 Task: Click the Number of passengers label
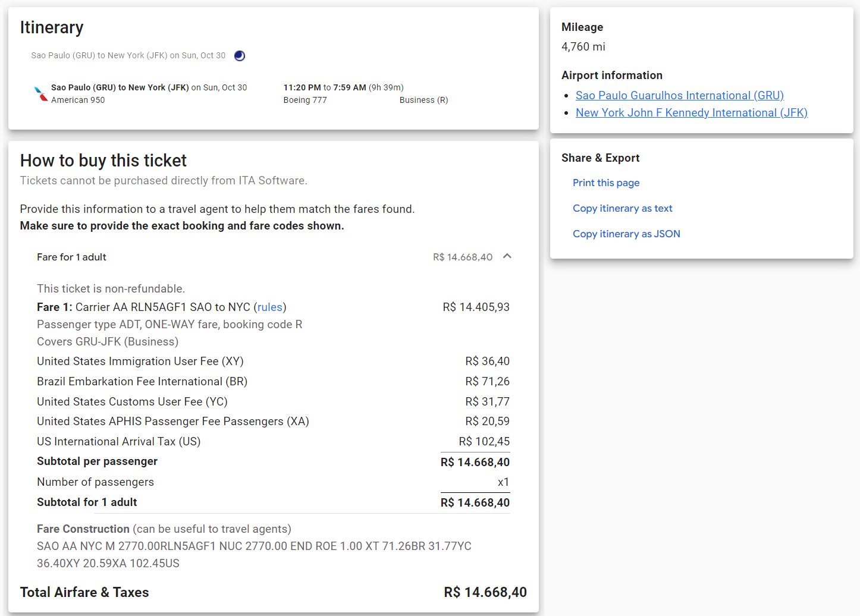tap(95, 482)
